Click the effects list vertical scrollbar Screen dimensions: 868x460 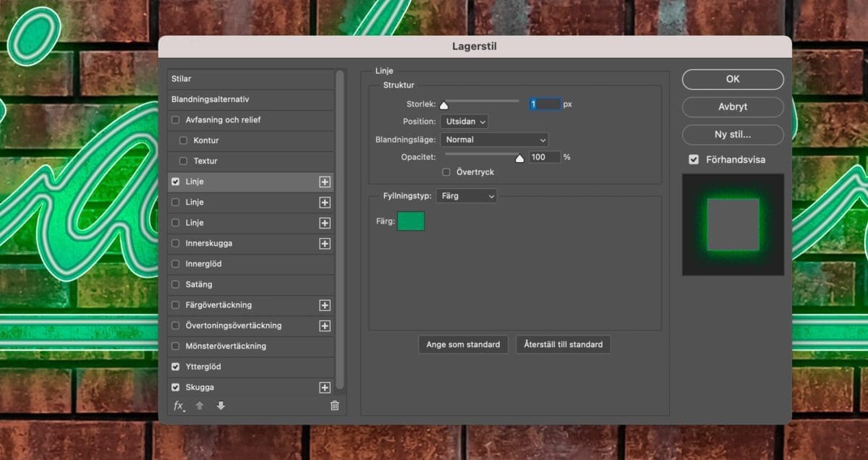click(x=340, y=230)
